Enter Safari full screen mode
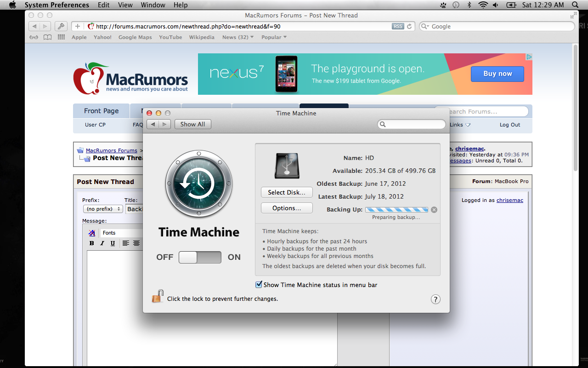The width and height of the screenshot is (588, 368). click(572, 15)
